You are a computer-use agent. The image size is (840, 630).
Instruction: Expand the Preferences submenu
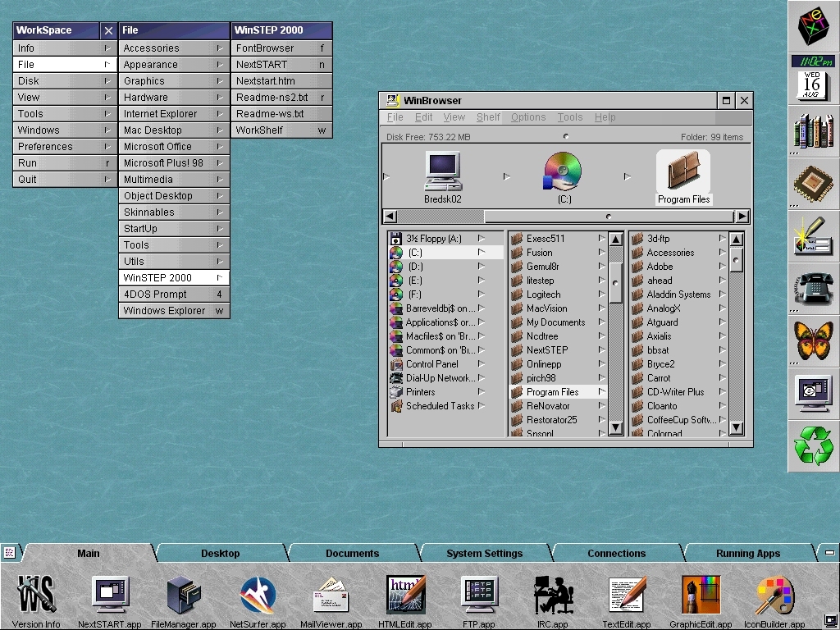click(65, 147)
